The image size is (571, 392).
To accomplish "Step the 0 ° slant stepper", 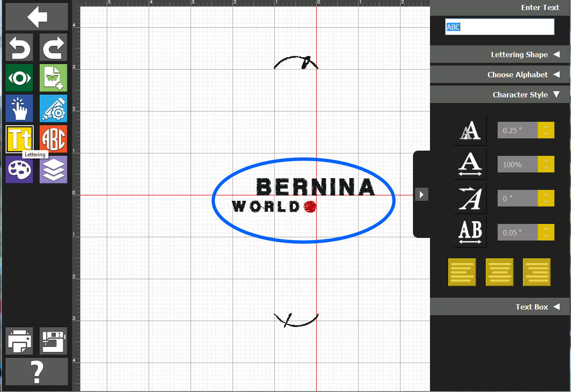I will click(x=546, y=198).
